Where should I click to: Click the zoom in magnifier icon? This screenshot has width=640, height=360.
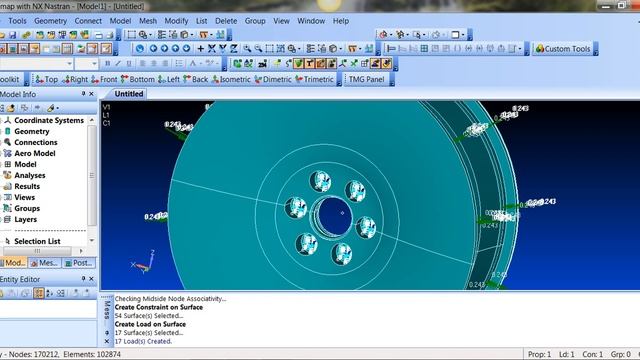click(247, 49)
